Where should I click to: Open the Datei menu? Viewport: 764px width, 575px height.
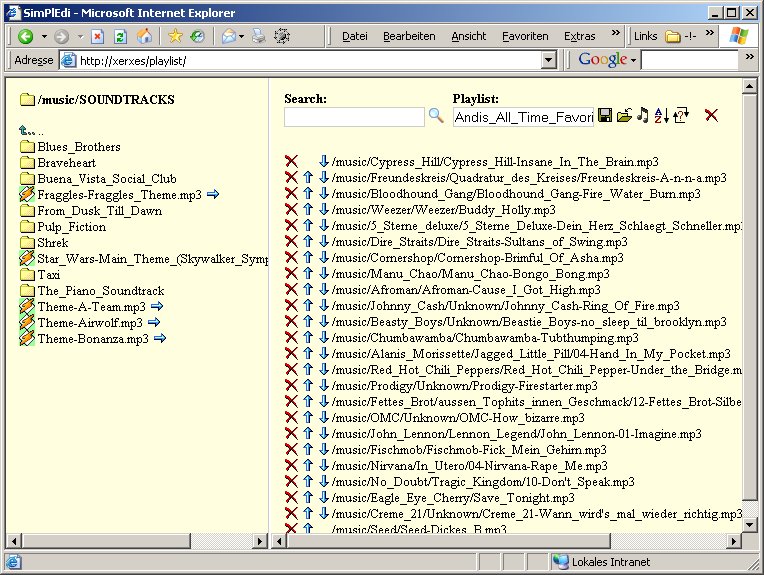[355, 37]
